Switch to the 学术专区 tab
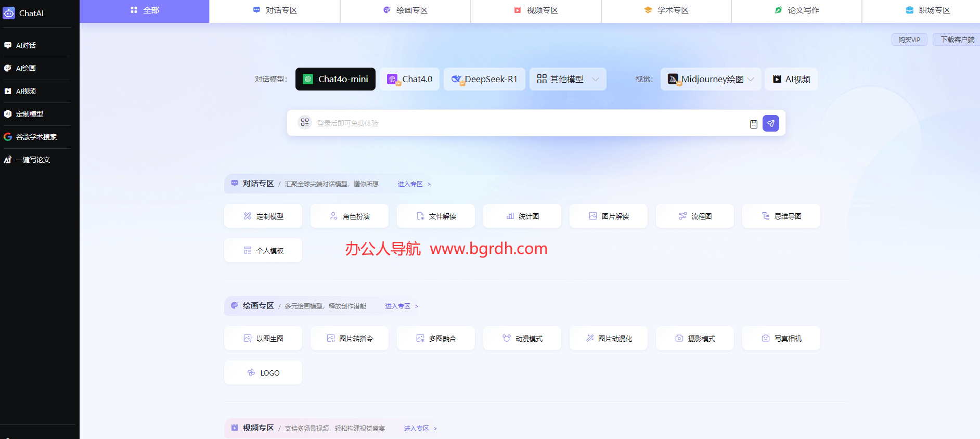Viewport: 980px width, 439px height. click(666, 10)
